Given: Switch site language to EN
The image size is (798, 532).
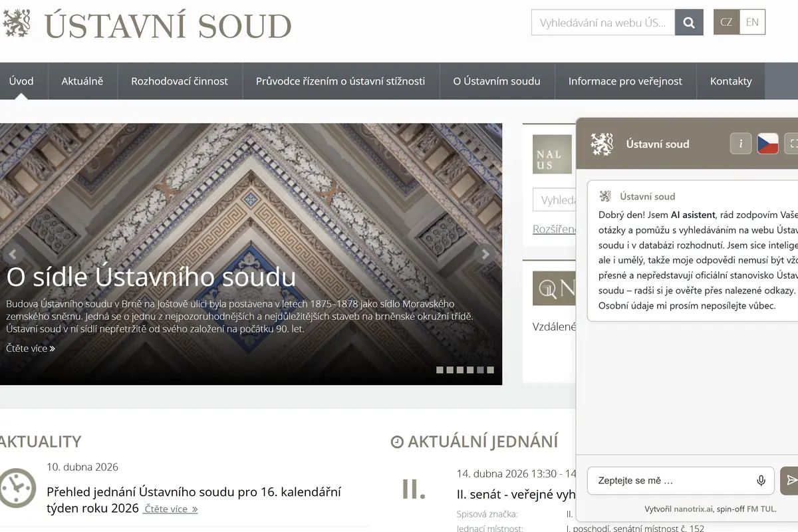Looking at the screenshot, I should pyautogui.click(x=752, y=22).
